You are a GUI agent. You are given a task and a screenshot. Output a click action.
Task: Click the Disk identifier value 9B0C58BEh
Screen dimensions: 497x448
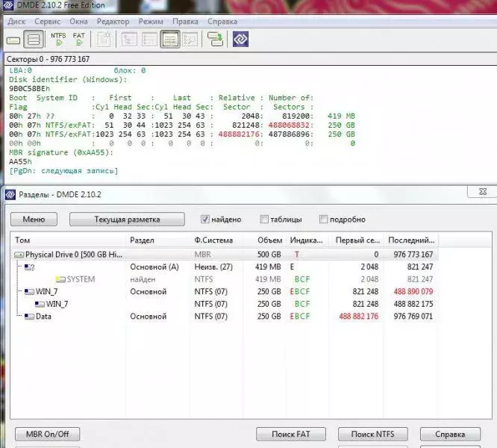30,88
